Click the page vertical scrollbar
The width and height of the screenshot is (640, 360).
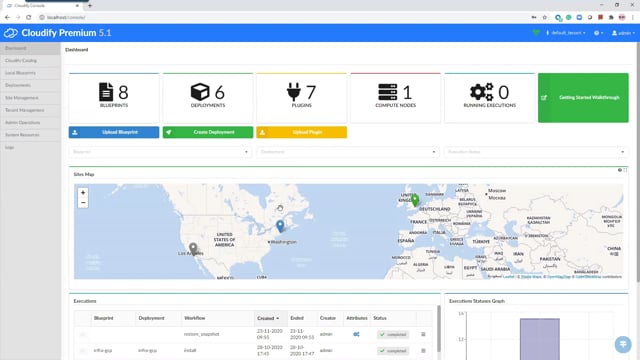point(638,162)
